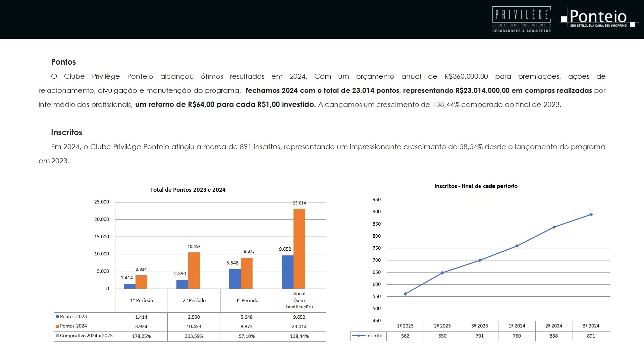Screen dimensions: 644x362
Task: Select the orange Anual bar labeled 23.014
Action: 299,248
